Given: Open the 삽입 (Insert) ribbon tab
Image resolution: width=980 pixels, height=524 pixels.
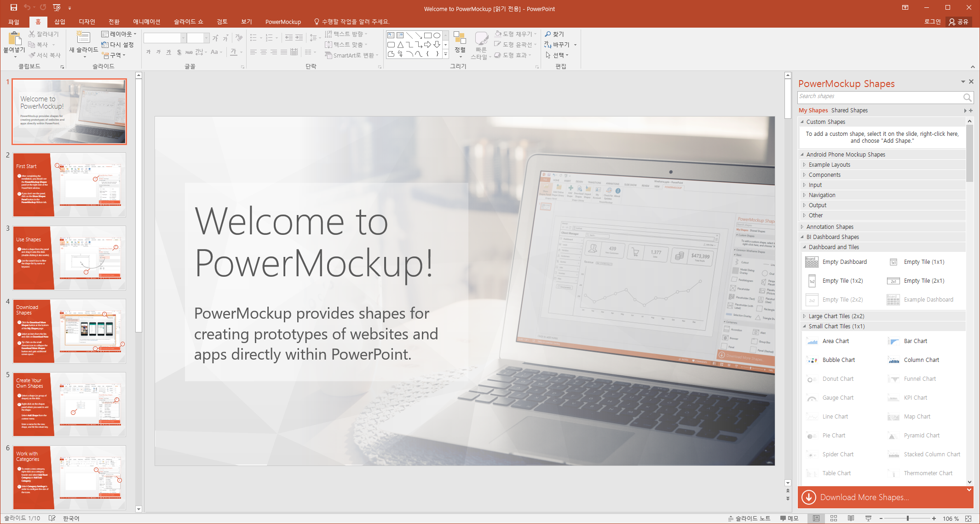Looking at the screenshot, I should pyautogui.click(x=60, y=22).
